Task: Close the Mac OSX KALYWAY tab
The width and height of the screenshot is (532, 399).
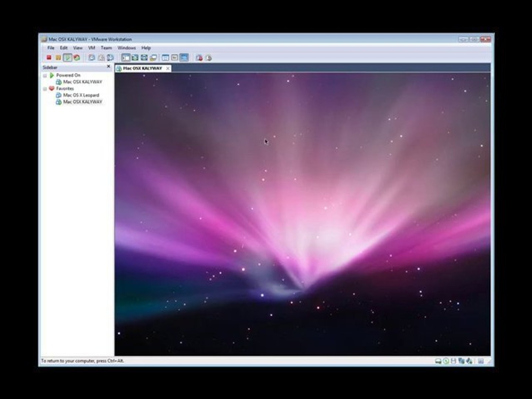Action: (167, 68)
